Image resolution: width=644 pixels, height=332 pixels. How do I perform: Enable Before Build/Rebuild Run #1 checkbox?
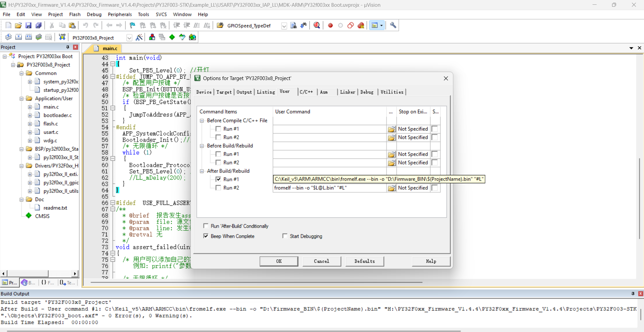218,154
